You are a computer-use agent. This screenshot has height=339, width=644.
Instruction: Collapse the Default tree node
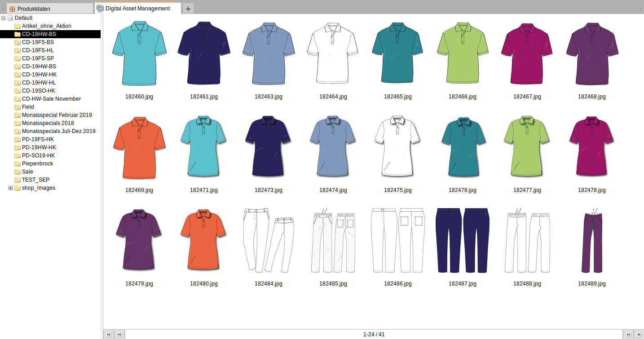pyautogui.click(x=4, y=18)
